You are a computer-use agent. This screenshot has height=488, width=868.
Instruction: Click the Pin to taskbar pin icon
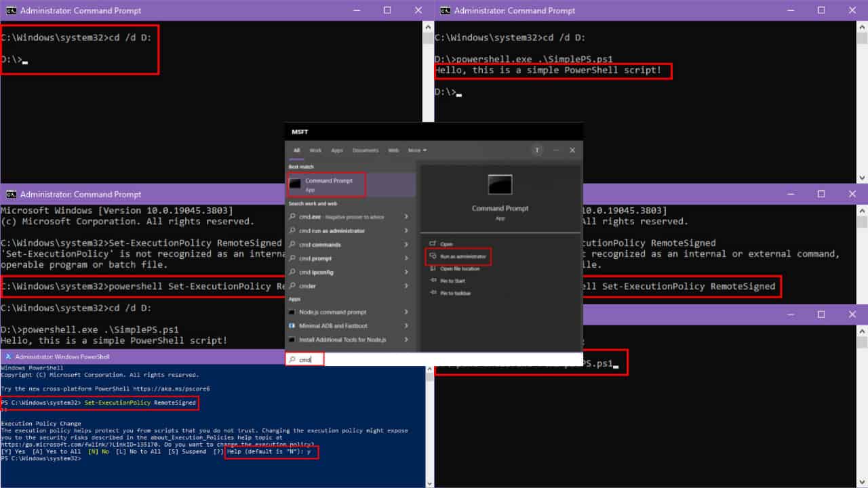[x=433, y=293]
